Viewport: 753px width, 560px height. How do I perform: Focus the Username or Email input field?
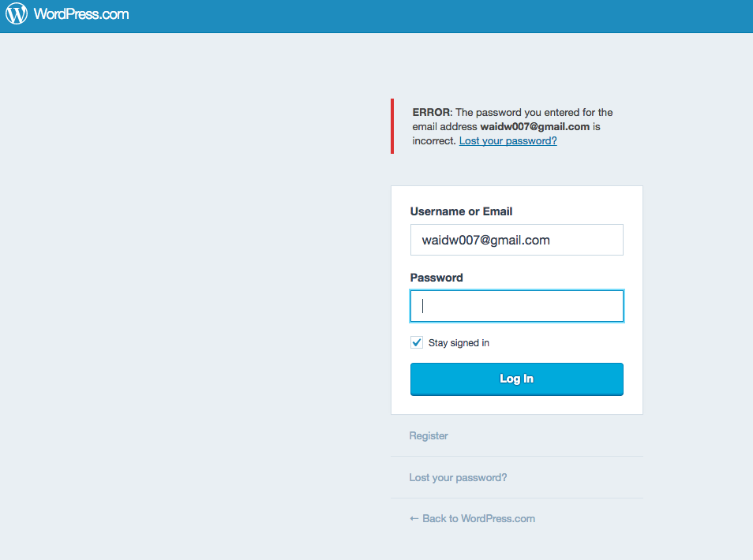[516, 240]
